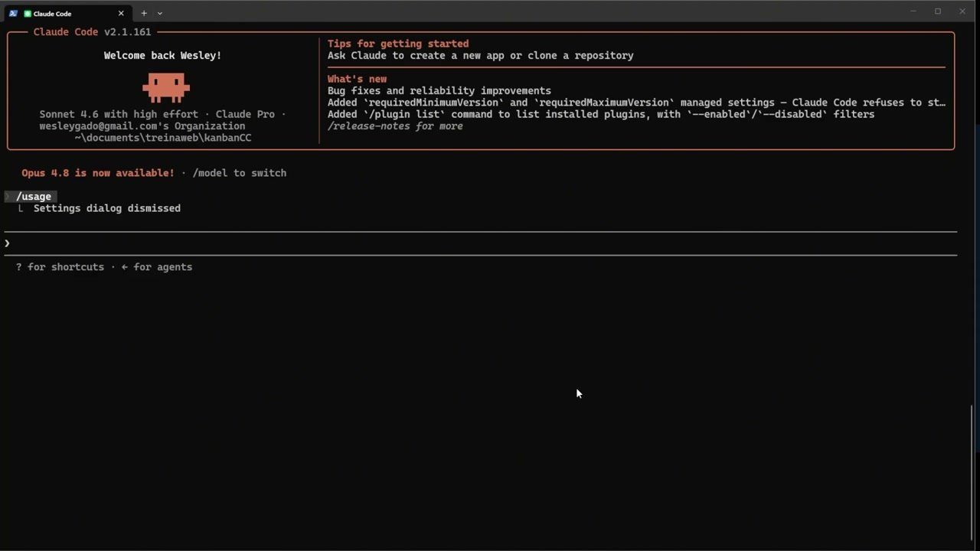Viewport: 980px width, 551px height.
Task: Open a new terminal tab with plus
Action: tap(143, 13)
